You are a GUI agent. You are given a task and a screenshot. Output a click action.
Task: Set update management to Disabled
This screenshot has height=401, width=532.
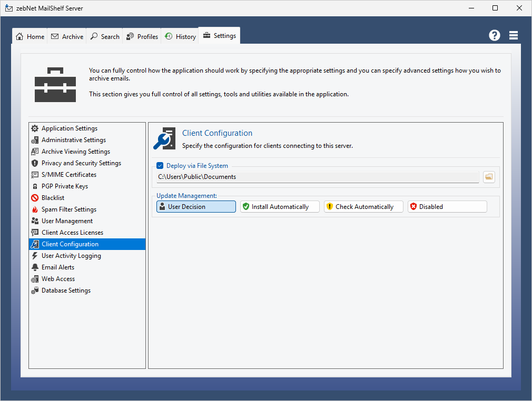(447, 207)
